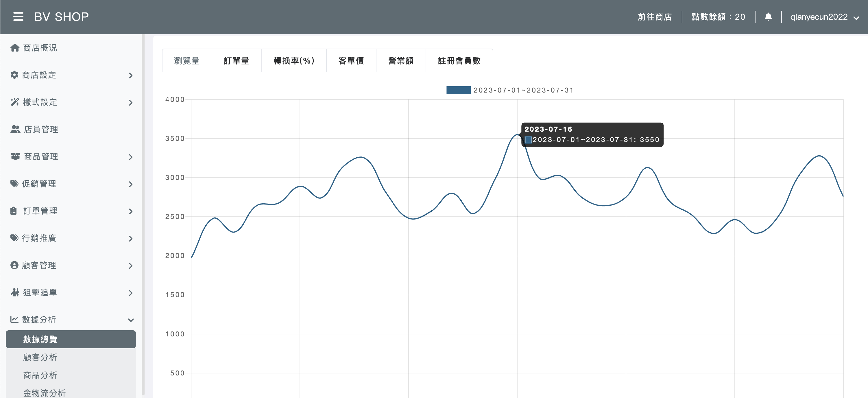Screen dimensions: 868x398
Task: Switch to the 註冊會員數 tab
Action: [459, 61]
